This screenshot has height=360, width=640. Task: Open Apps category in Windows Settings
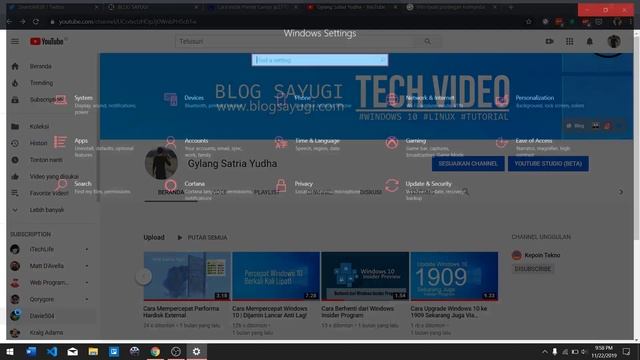94,147
